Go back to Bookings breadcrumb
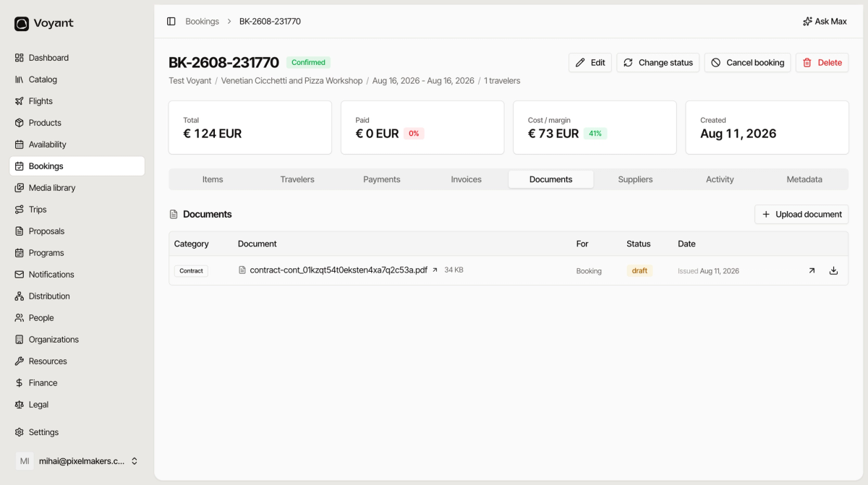The width and height of the screenshot is (868, 485). tap(202, 22)
